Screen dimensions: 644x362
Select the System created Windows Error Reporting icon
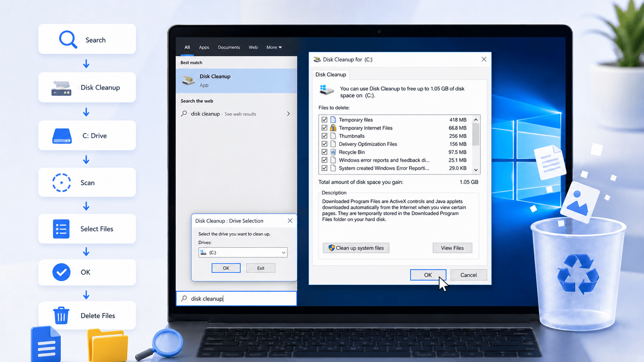click(x=333, y=168)
